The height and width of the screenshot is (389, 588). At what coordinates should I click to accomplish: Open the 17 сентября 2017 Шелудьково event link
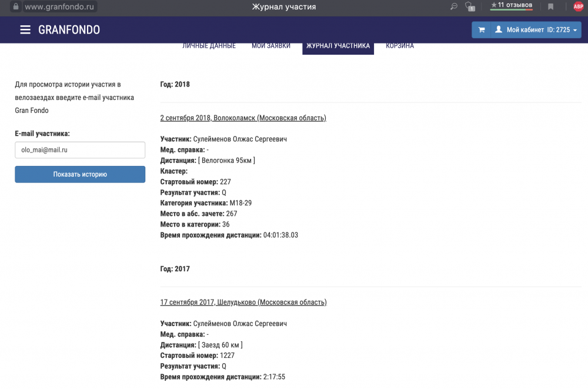coord(243,302)
